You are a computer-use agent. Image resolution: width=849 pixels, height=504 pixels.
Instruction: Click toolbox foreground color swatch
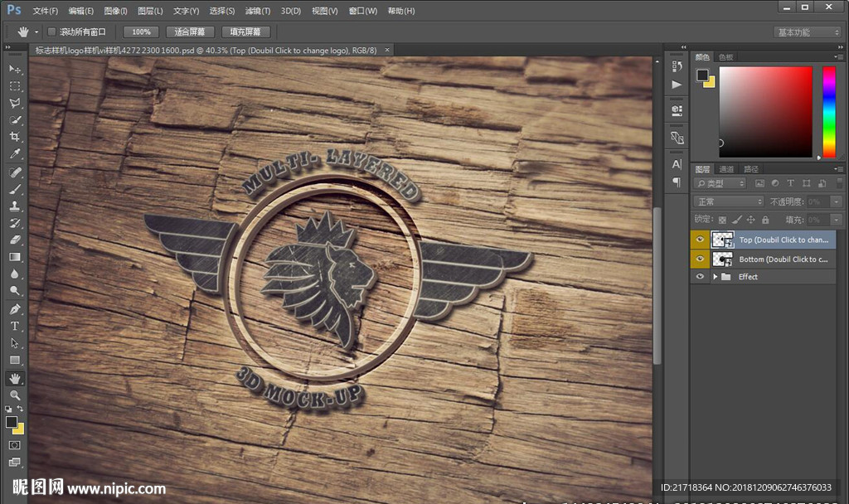(12, 422)
